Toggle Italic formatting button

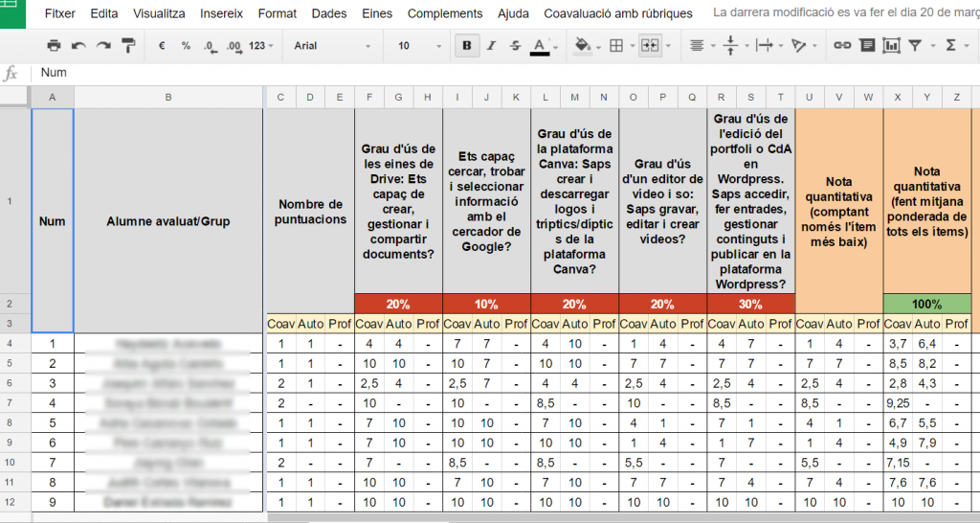pyautogui.click(x=491, y=45)
